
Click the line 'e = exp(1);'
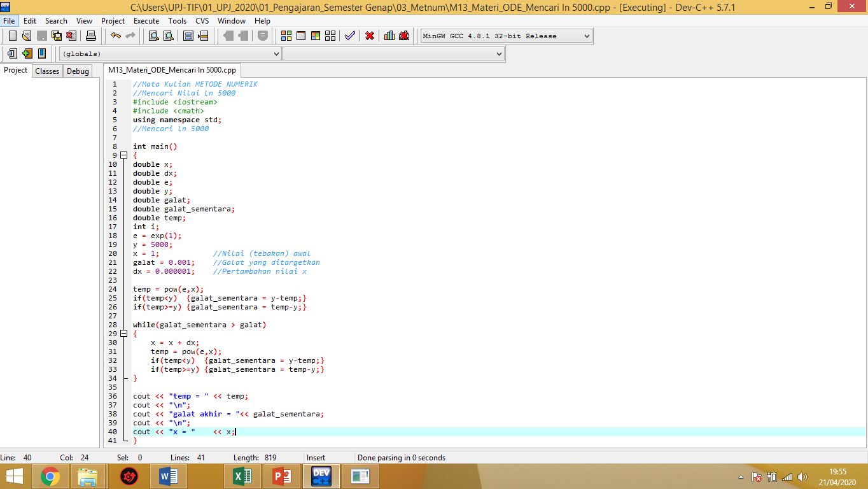point(157,236)
